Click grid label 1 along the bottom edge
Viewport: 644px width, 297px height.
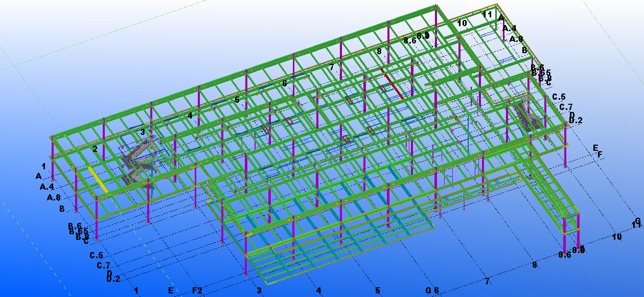pos(136,290)
